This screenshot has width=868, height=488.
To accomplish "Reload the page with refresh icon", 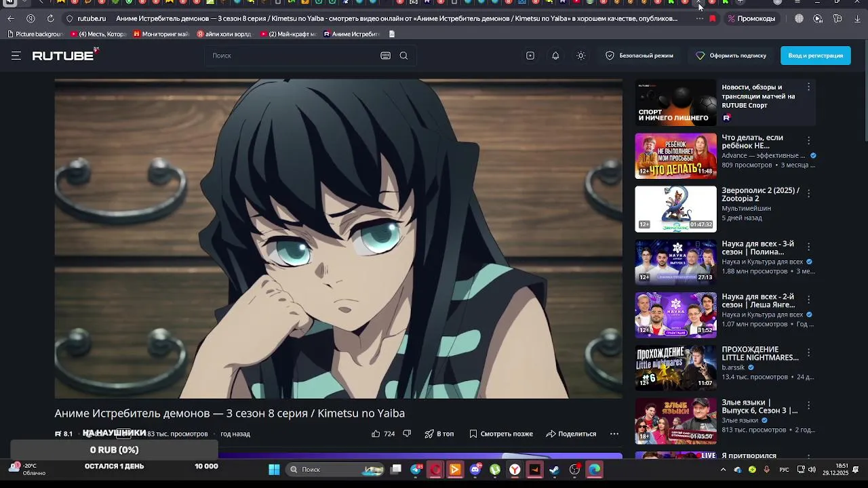I will (50, 19).
